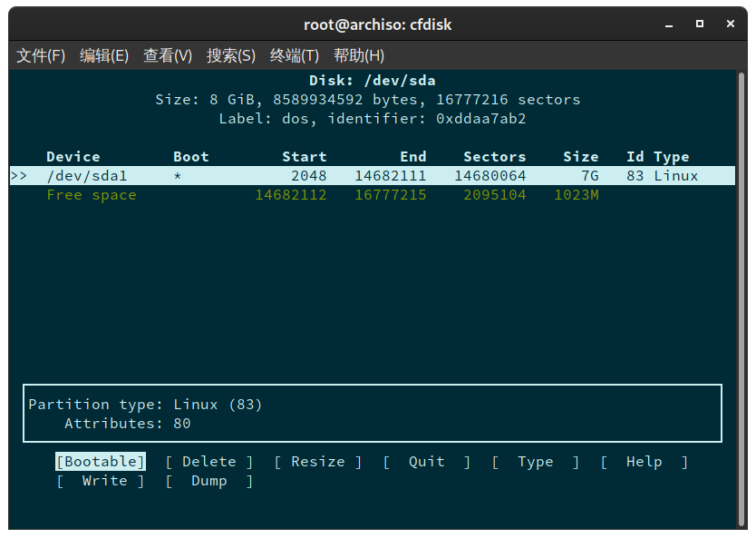Open the Type selection option

pos(535,462)
